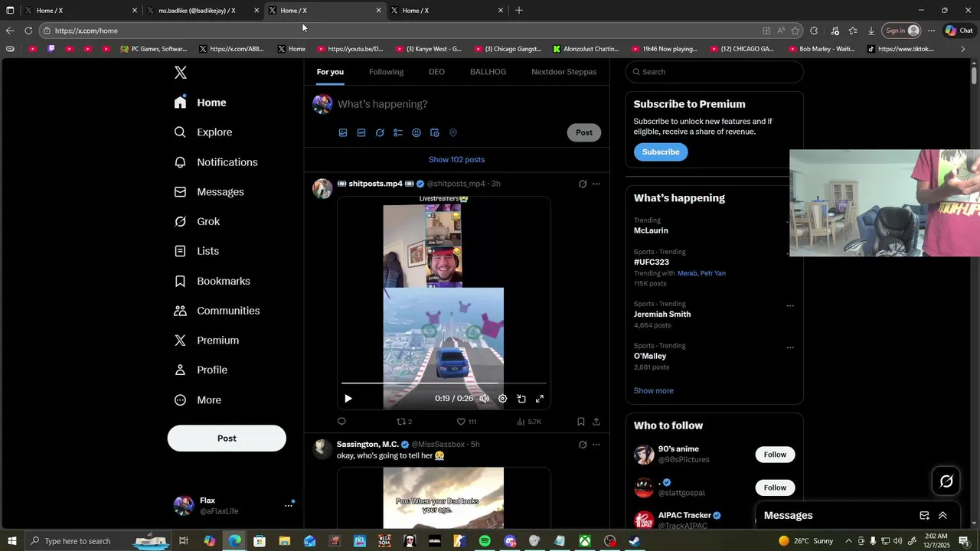Click the large sidebar Post button
Viewport: 980px width, 551px height.
click(227, 439)
